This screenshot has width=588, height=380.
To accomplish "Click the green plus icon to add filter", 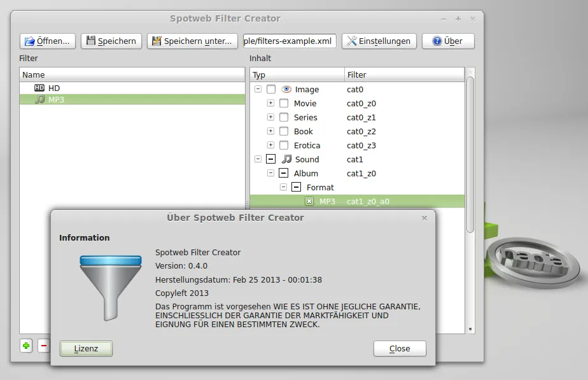I will [x=25, y=346].
